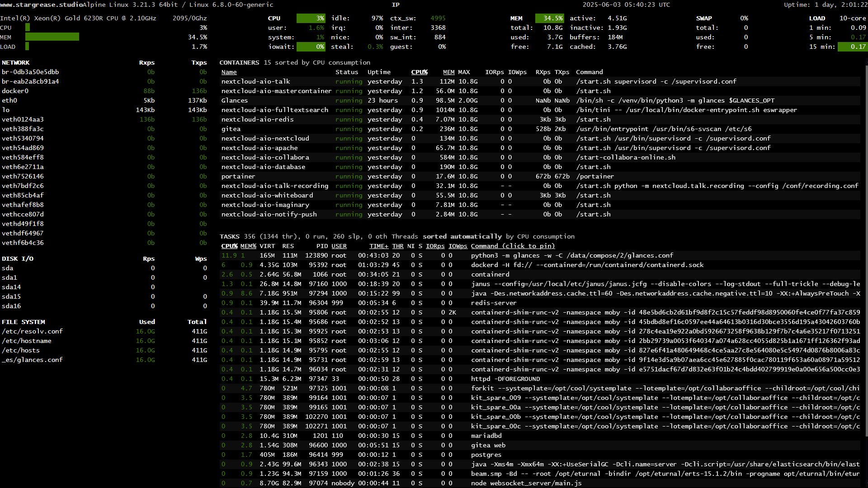The image size is (868, 488).
Task: Pin the httpd -DFOREGROUND process command
Action: pos(505,379)
